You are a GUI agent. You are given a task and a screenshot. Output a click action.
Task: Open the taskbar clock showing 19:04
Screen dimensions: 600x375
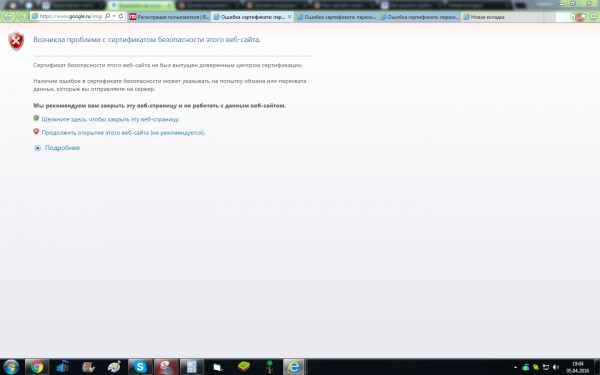click(x=578, y=367)
